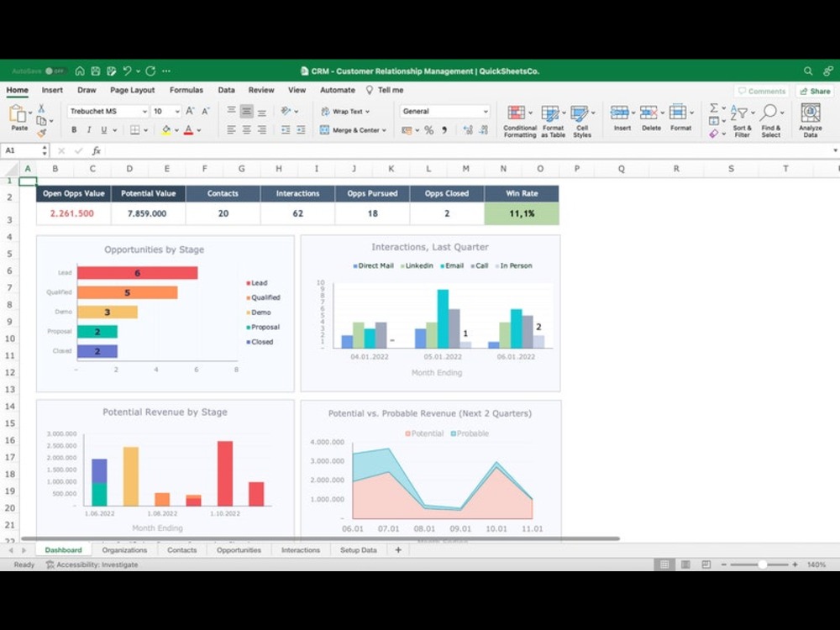Apply comma style number format
This screenshot has width=840, height=630.
click(x=444, y=130)
